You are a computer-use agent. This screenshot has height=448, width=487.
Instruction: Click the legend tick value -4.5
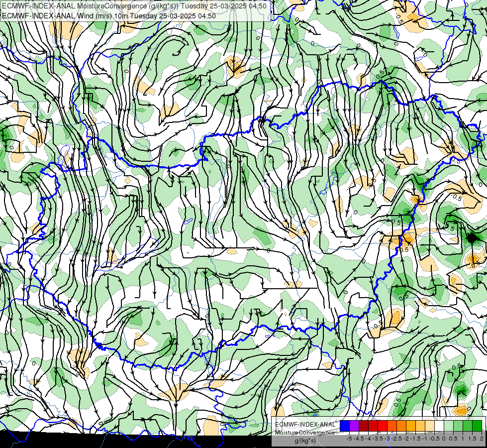pos(359,439)
